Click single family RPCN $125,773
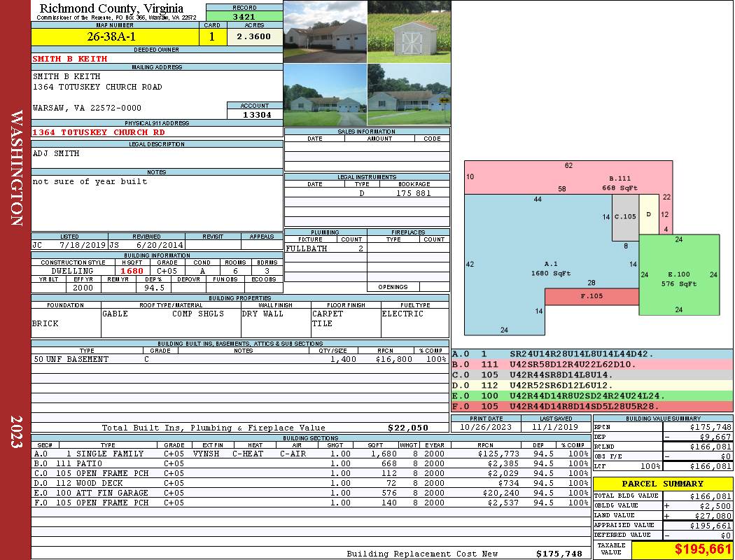Viewport: 735px width, 560px height. coord(498,454)
